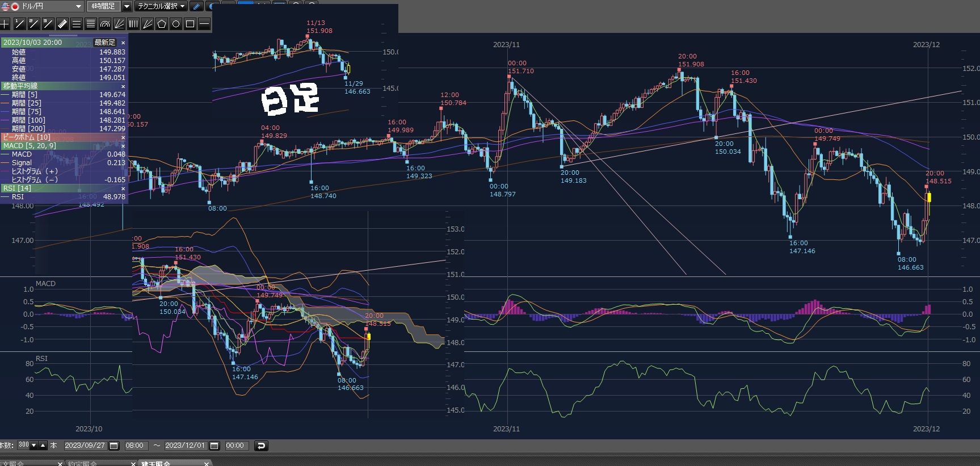Select the arc fan drawing tool
980x466 pixels.
coord(104,24)
